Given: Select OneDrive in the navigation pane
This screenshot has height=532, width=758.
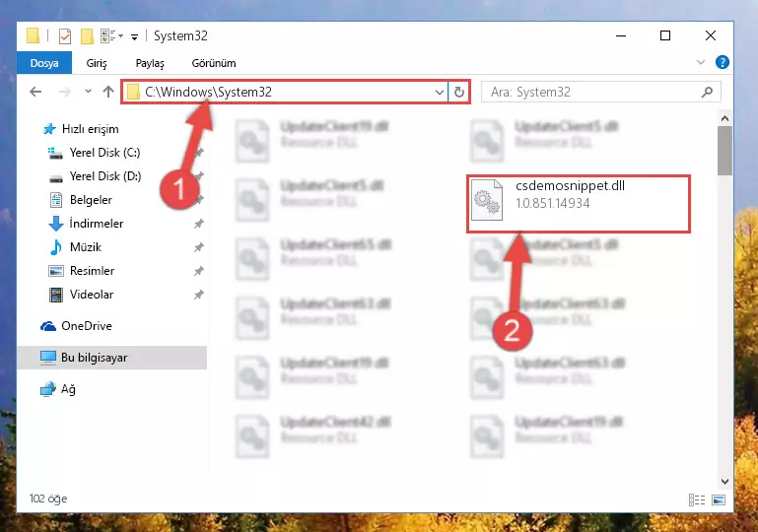Looking at the screenshot, I should (x=86, y=326).
